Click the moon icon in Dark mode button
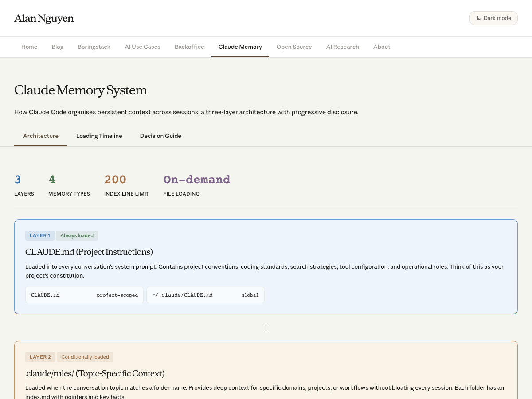The height and width of the screenshot is (399, 532). tap(478, 18)
